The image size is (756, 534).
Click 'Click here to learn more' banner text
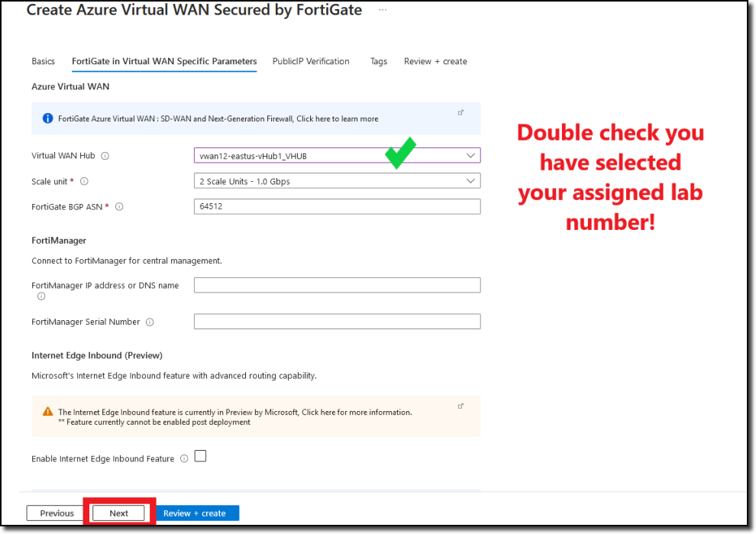337,118
